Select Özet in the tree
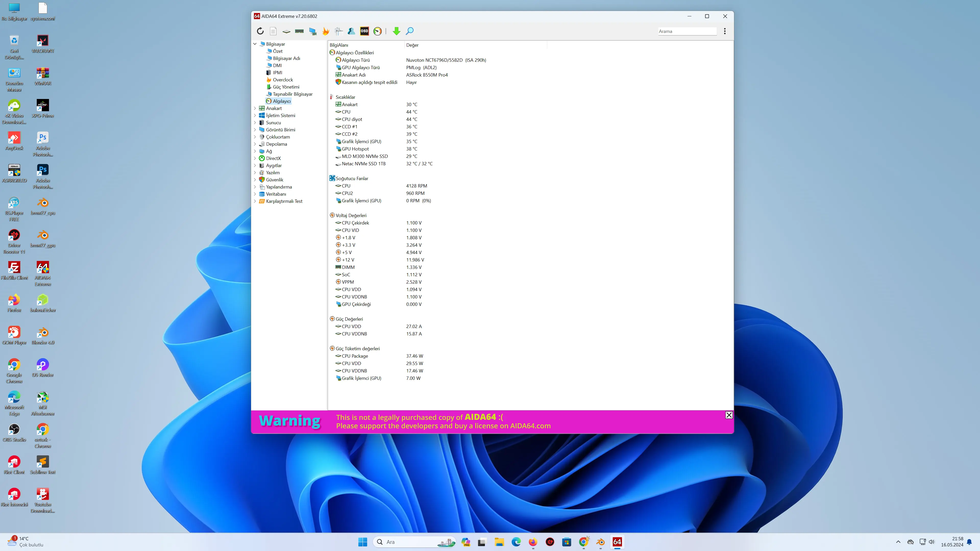 click(277, 51)
